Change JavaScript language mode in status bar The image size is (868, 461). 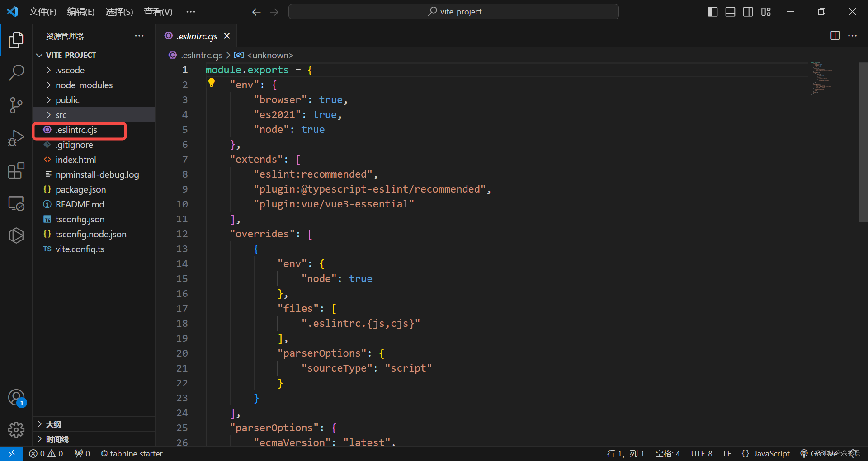(x=771, y=453)
